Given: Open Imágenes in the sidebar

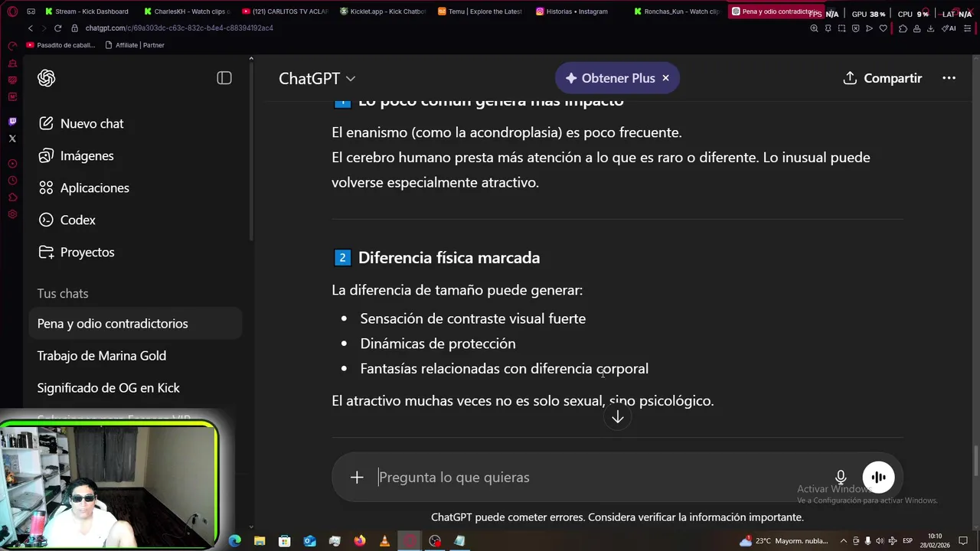Looking at the screenshot, I should [x=77, y=155].
